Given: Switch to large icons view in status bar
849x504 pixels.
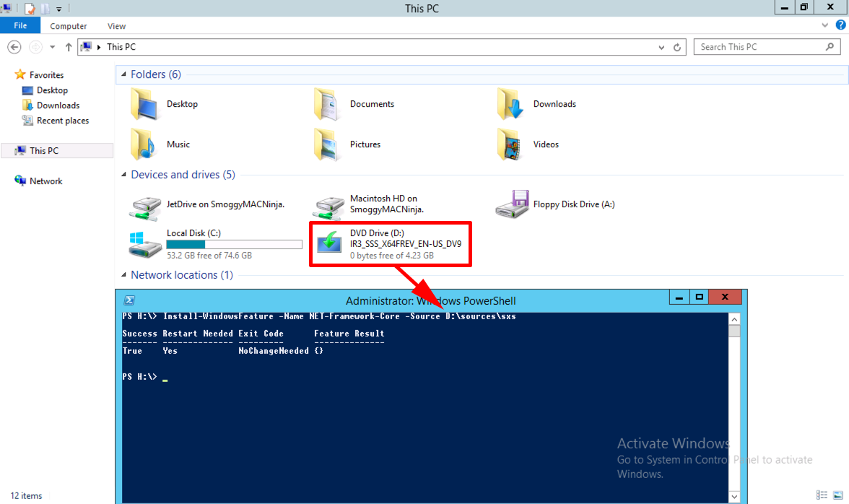Looking at the screenshot, I should 838,495.
